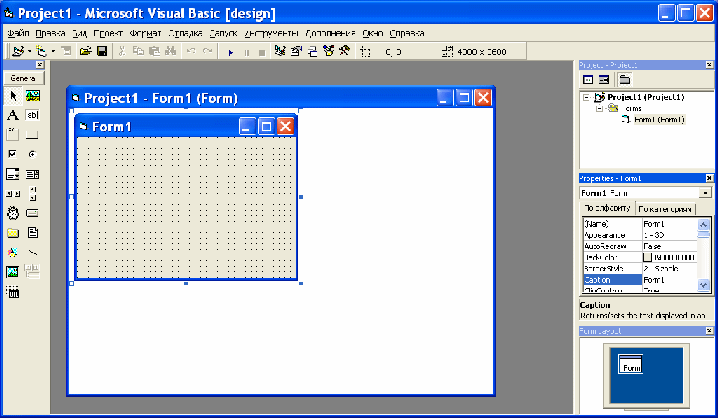Collapse the Project1 tree node

tap(586, 97)
